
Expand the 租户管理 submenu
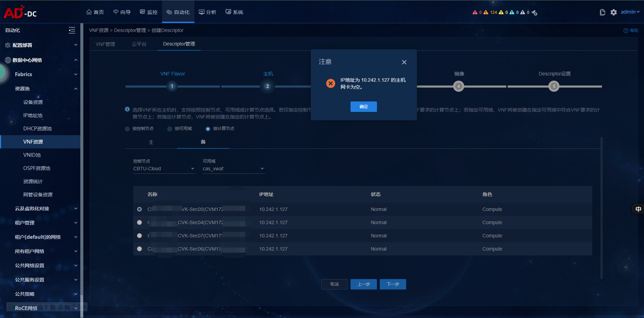pyautogui.click(x=76, y=223)
